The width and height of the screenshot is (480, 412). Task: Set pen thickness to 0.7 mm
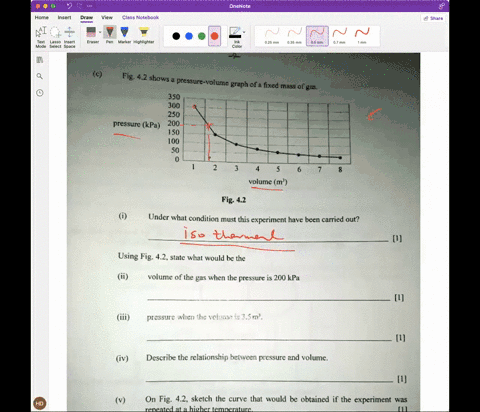pos(339,36)
